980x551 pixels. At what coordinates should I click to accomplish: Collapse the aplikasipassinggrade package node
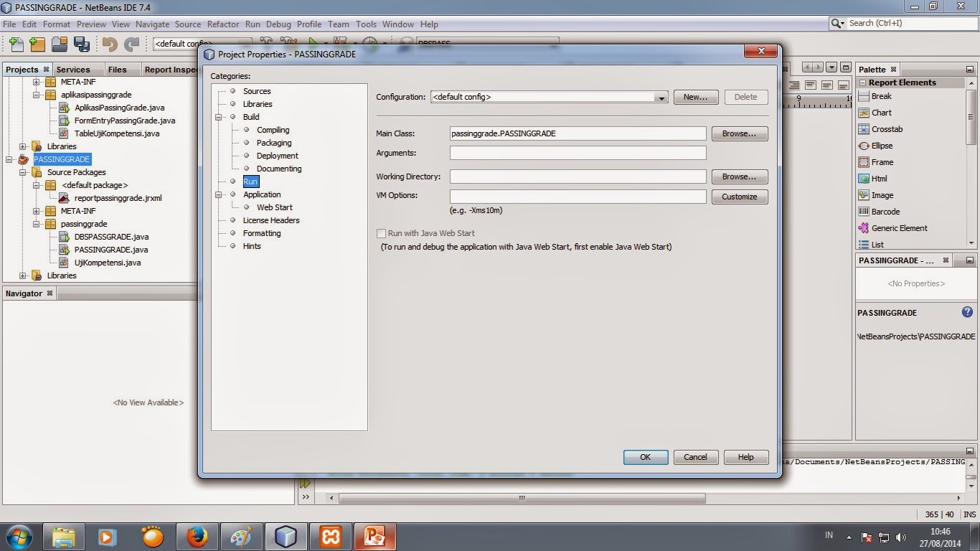click(36, 95)
